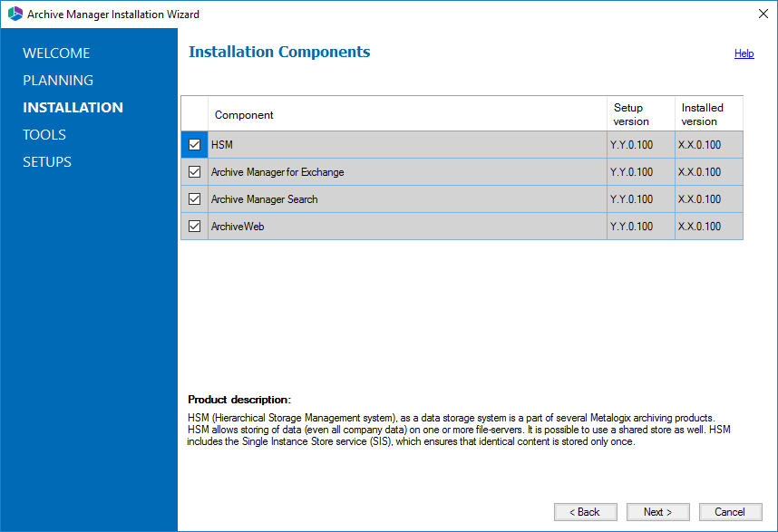The height and width of the screenshot is (532, 778).
Task: Untick the ArchiveWeb component checkbox
Action: coord(194,227)
